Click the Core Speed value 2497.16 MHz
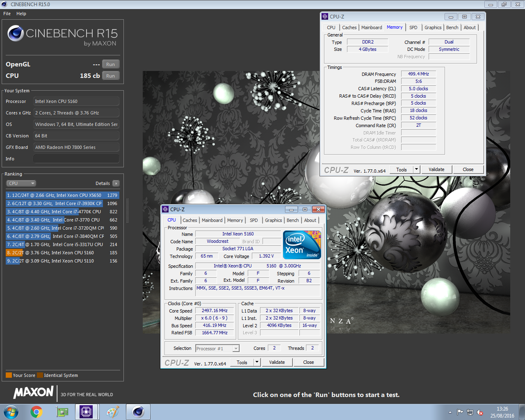The height and width of the screenshot is (420, 525). (215, 310)
